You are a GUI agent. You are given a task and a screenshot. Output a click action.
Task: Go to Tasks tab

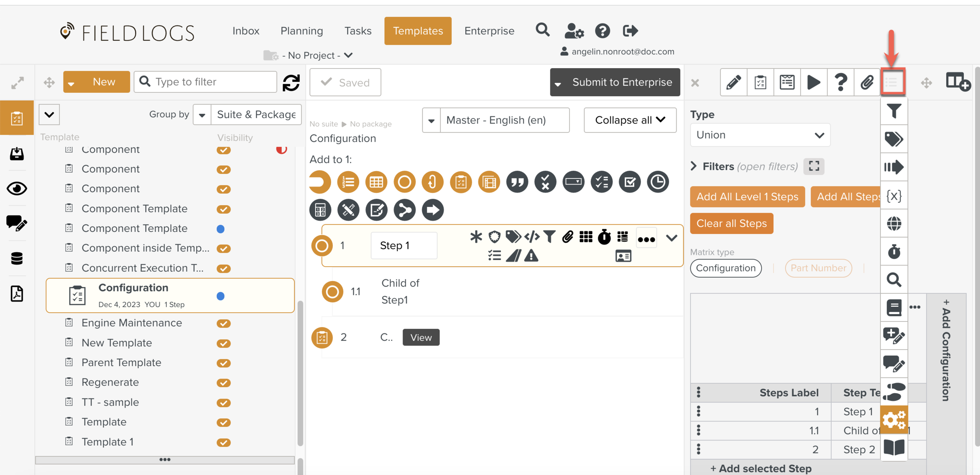[358, 31]
